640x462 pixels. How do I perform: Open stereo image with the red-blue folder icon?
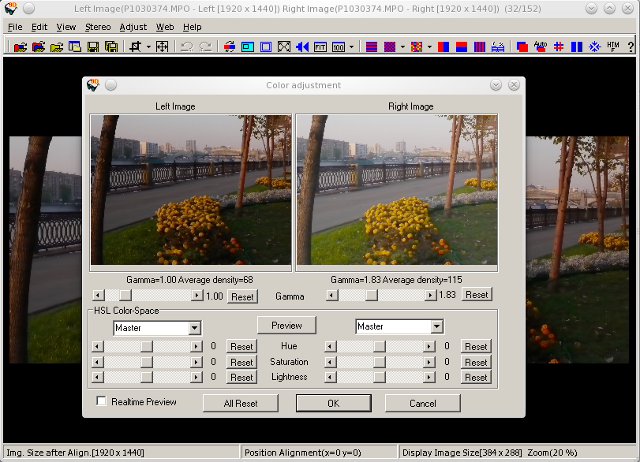click(20, 47)
